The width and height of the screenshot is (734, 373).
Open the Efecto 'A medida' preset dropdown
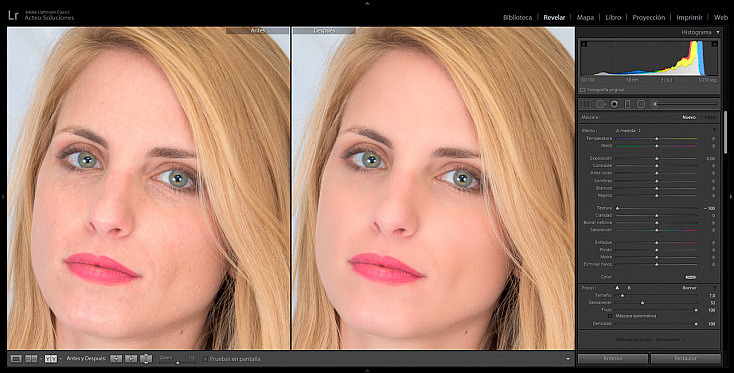pos(628,130)
